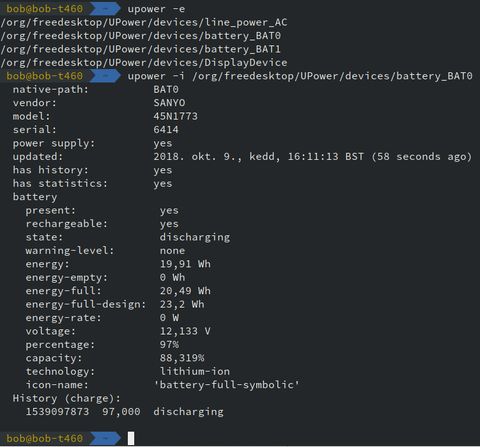This screenshot has height=447, width=480.
Task: Click the vendor value SANYO
Action: (169, 103)
